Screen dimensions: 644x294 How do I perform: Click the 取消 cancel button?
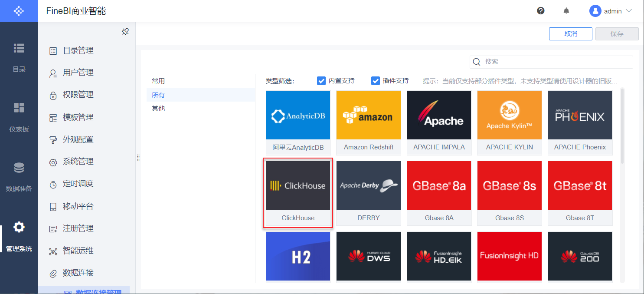click(x=571, y=34)
